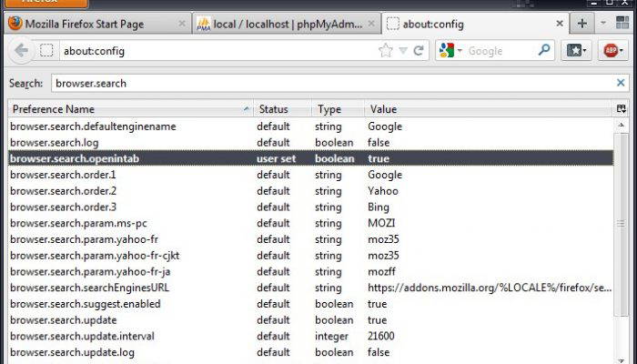Screen dimensions: 637x364
Task: Close the about:config tab
Action: [560, 24]
